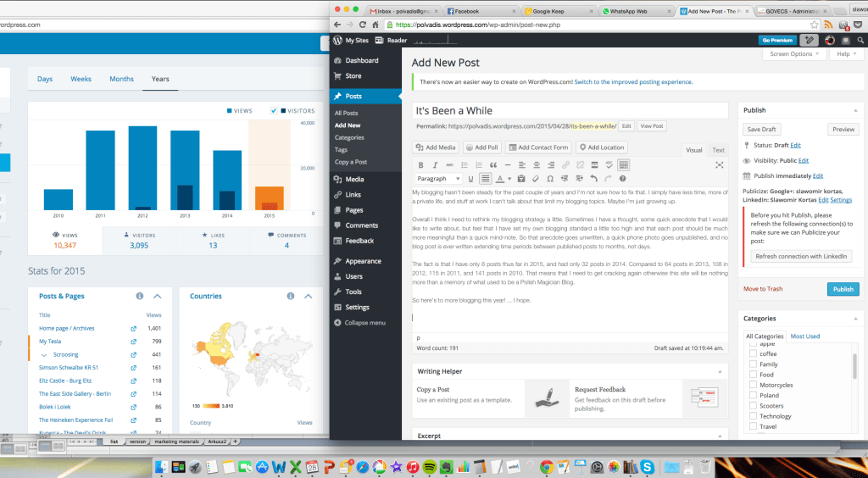Check the Family category
This screenshot has width=868, height=478.
753,364
